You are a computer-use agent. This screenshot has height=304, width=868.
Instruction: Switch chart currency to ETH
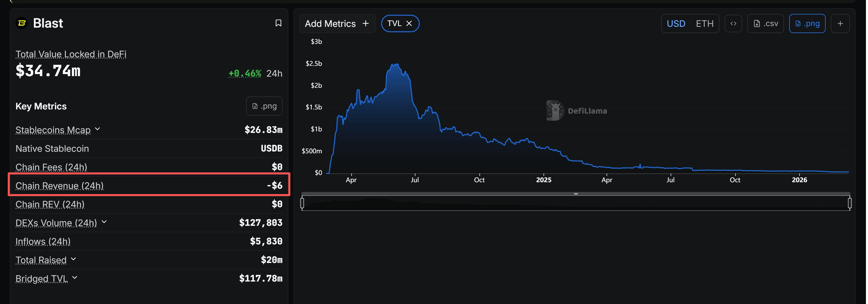click(x=704, y=23)
